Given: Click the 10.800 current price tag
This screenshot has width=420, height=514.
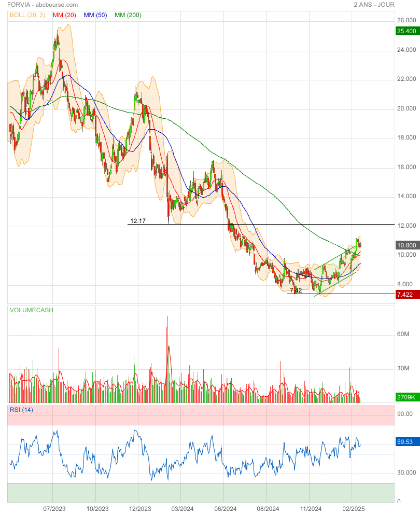Looking at the screenshot, I should [x=408, y=245].
